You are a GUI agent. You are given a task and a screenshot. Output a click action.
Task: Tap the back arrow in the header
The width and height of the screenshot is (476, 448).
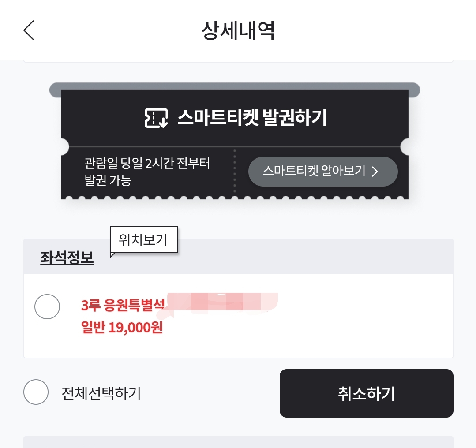[x=29, y=30]
